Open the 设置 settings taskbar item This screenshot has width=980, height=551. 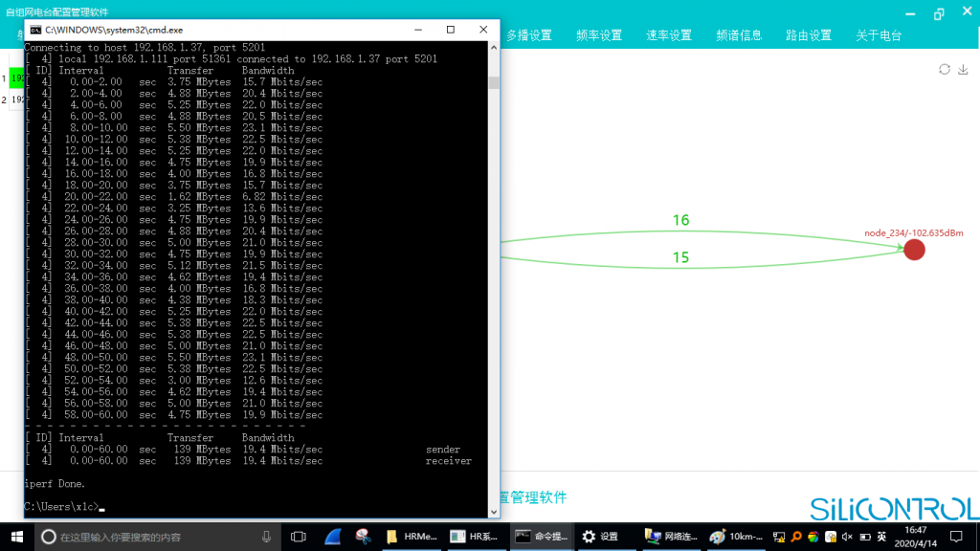(600, 537)
